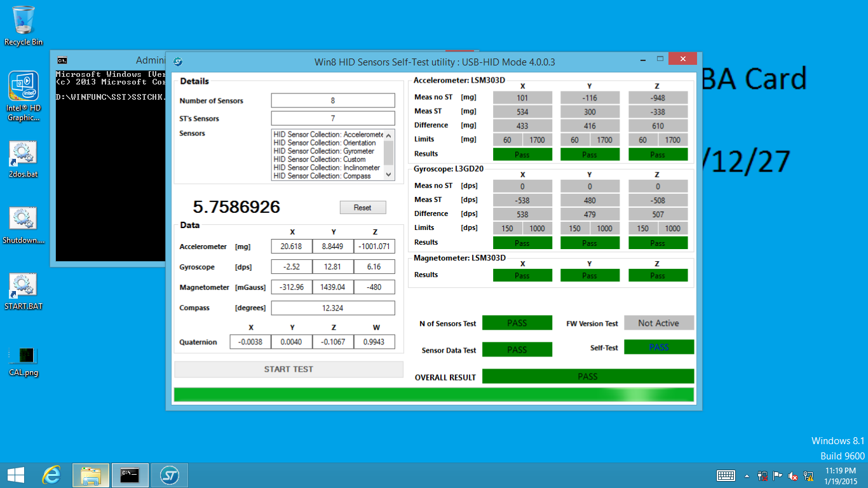Select the CAL.png file on desktop
This screenshot has width=868, height=488.
[x=24, y=361]
